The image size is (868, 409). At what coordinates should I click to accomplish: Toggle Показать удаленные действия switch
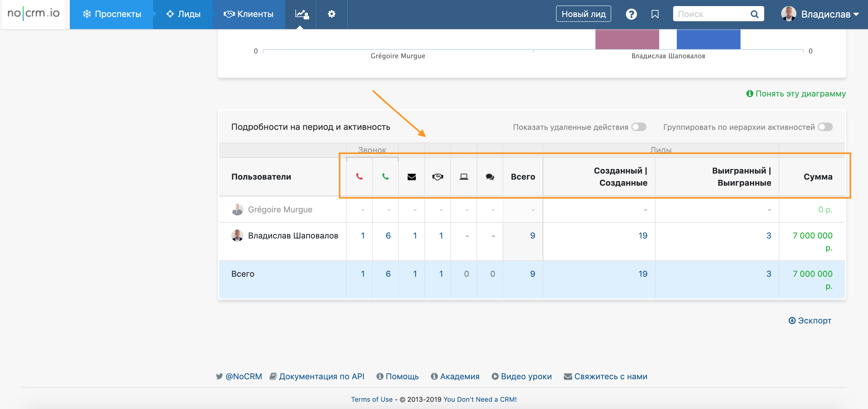pos(639,127)
